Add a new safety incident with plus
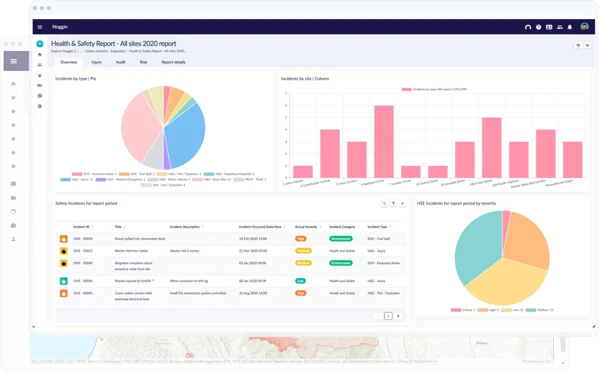This screenshot has height=373, width=599. tap(403, 203)
